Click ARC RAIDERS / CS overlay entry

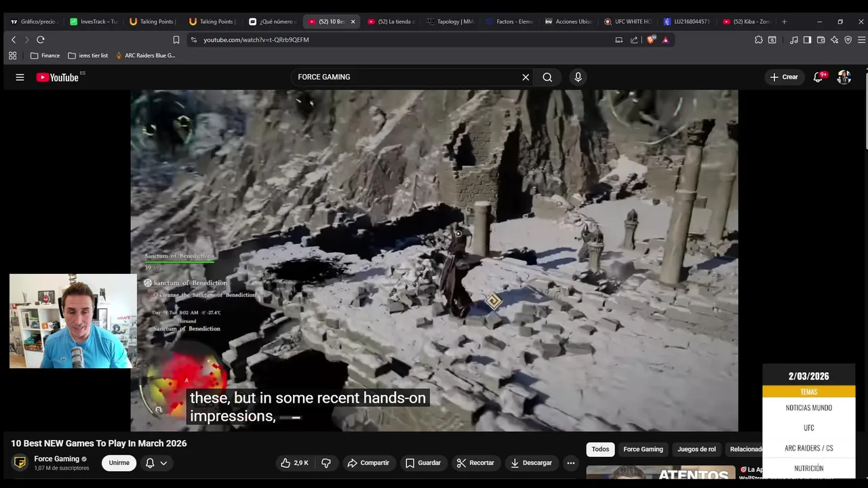tap(808, 448)
